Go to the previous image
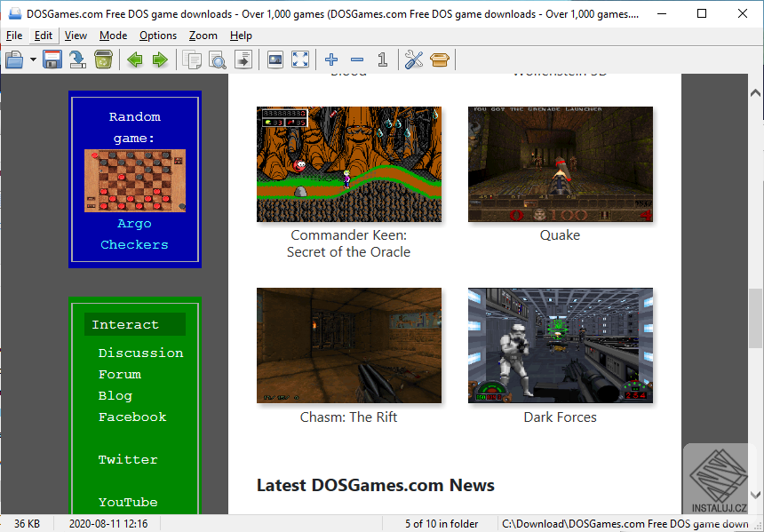The image size is (764, 532). tap(132, 60)
